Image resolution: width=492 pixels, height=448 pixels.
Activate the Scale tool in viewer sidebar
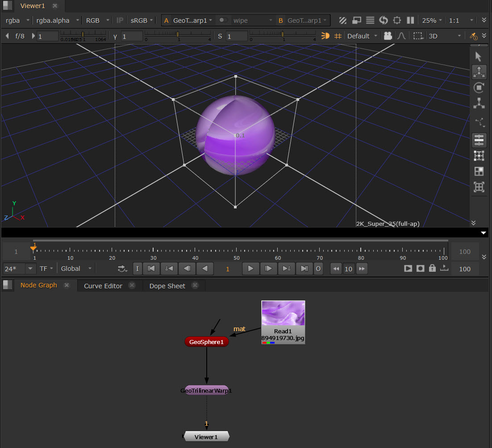479,103
